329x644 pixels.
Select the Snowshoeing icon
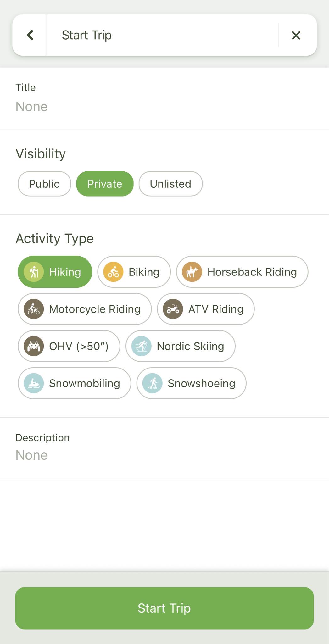(x=152, y=383)
